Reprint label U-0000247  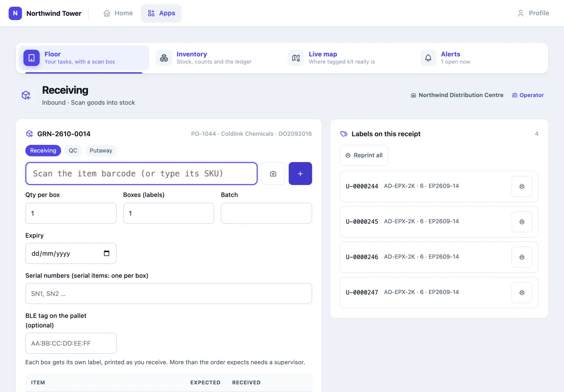pos(522,293)
